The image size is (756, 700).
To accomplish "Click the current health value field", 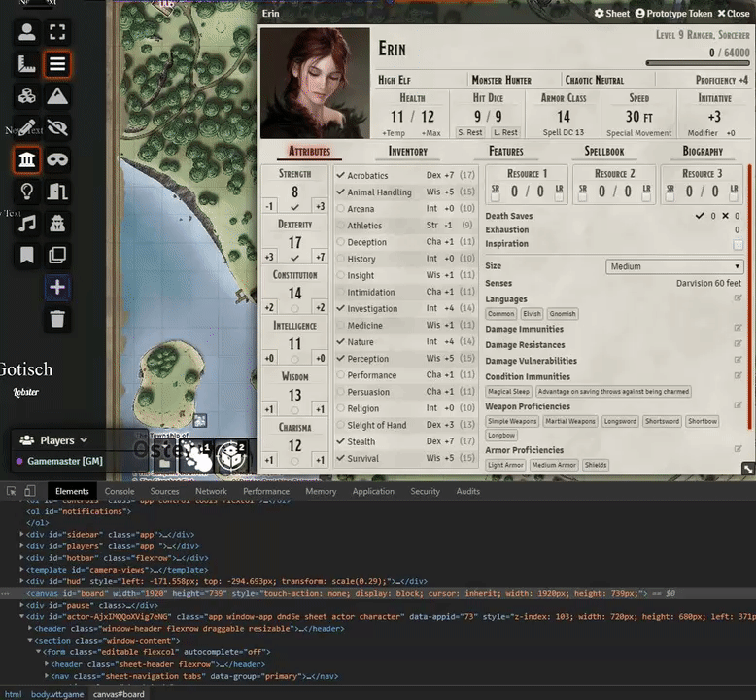I will [396, 117].
